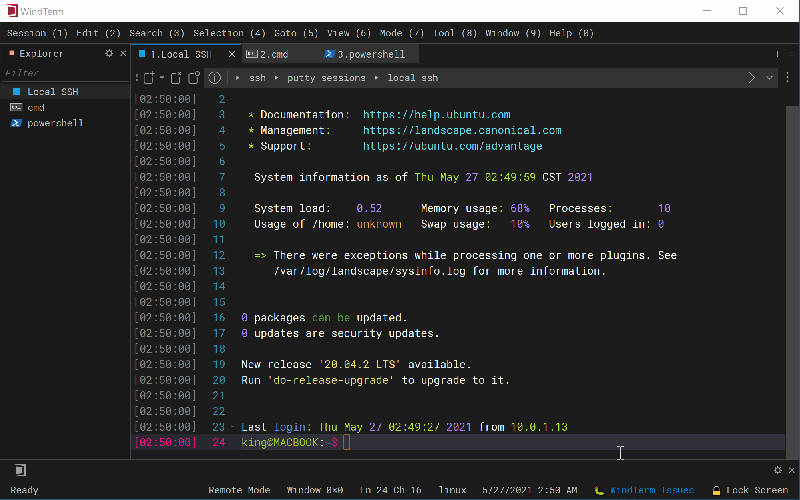Open the vertical three-dot toolbar menu

[x=787, y=77]
